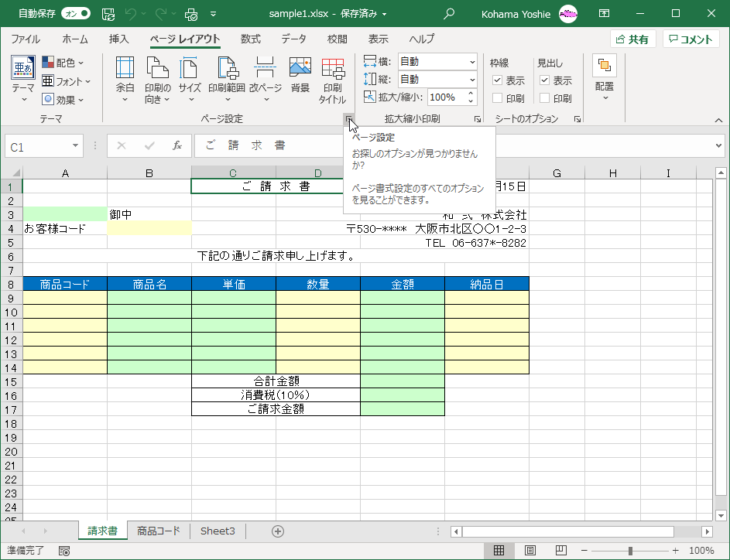Click the horizontal scrollbar thumb
Screen dimensions: 730x560
pos(567,531)
